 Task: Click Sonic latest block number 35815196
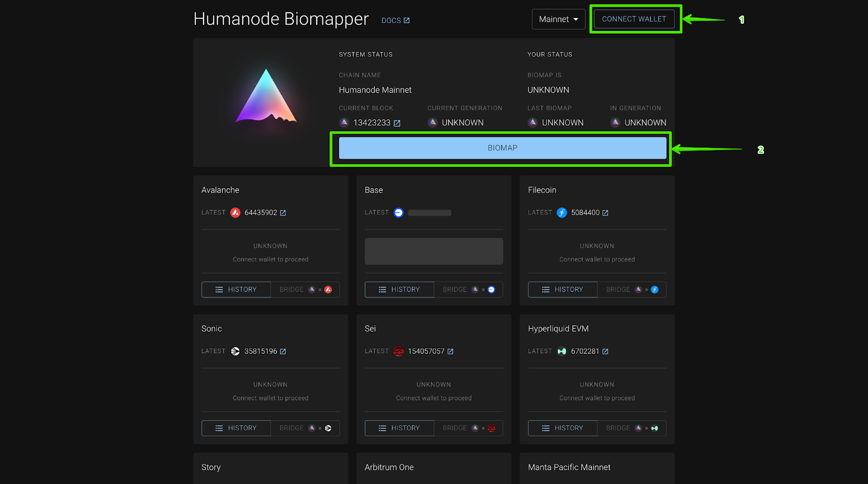pos(260,351)
